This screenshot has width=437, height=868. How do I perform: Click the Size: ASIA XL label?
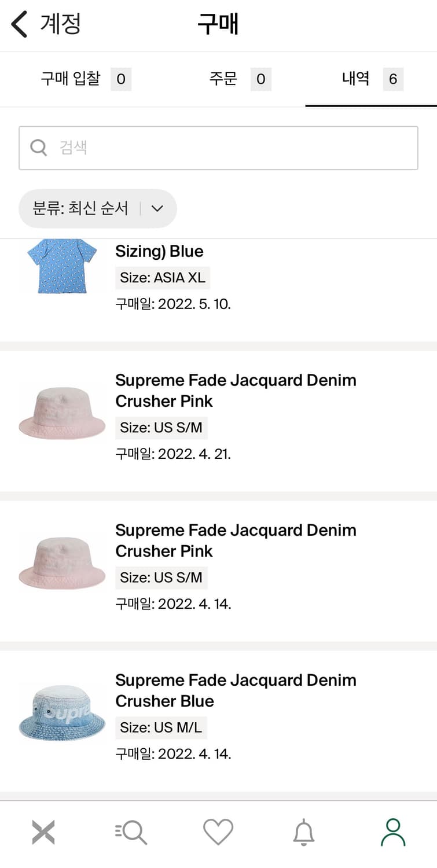[163, 278]
